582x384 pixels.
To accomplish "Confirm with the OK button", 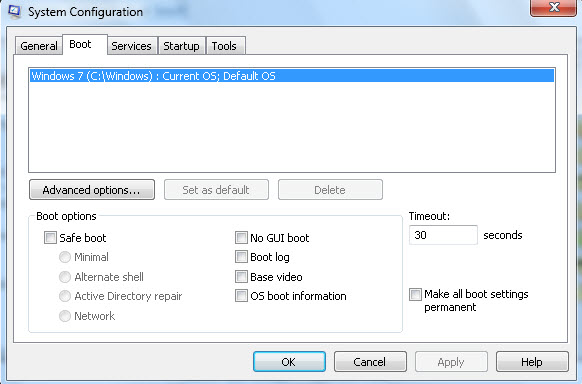I will pos(289,362).
